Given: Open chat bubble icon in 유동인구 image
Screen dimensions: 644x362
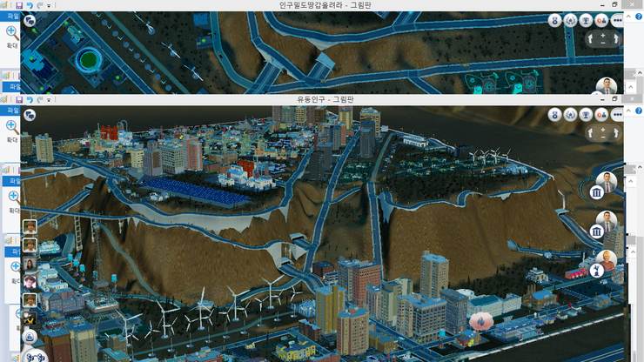Looking at the screenshot, I should pos(30,115).
